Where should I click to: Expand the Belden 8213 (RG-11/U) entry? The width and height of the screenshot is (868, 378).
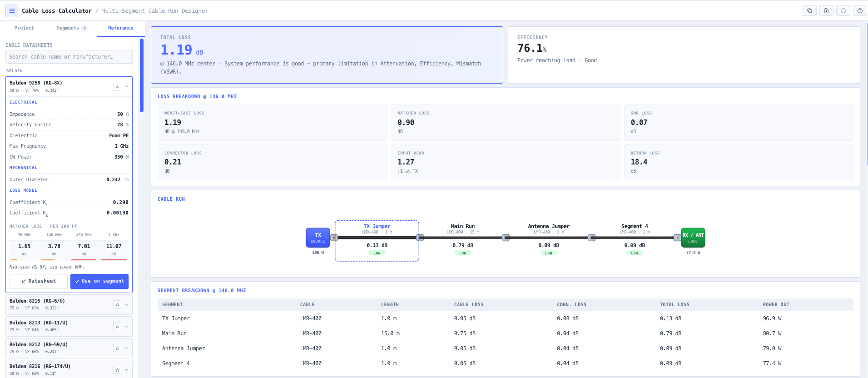(126, 326)
